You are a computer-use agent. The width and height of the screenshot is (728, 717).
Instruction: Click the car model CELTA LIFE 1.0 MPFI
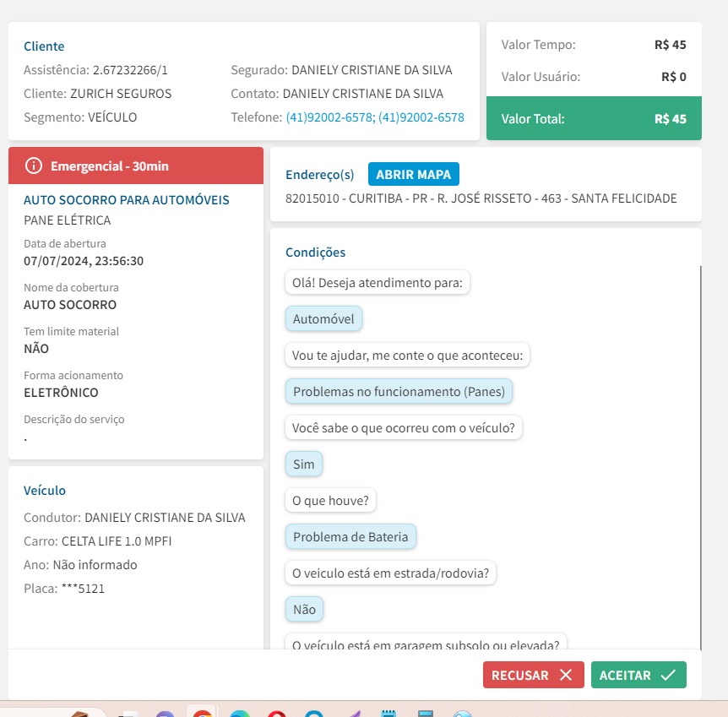pyautogui.click(x=117, y=541)
